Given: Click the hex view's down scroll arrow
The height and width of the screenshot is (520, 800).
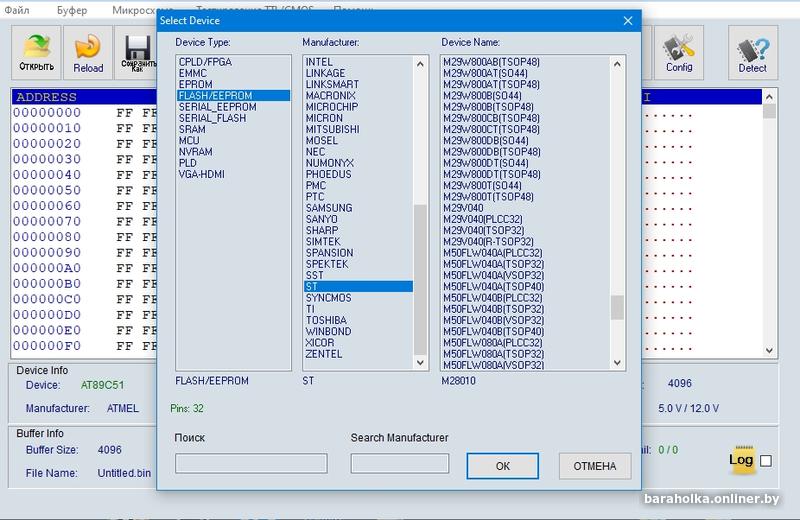Looking at the screenshot, I should point(769,351).
